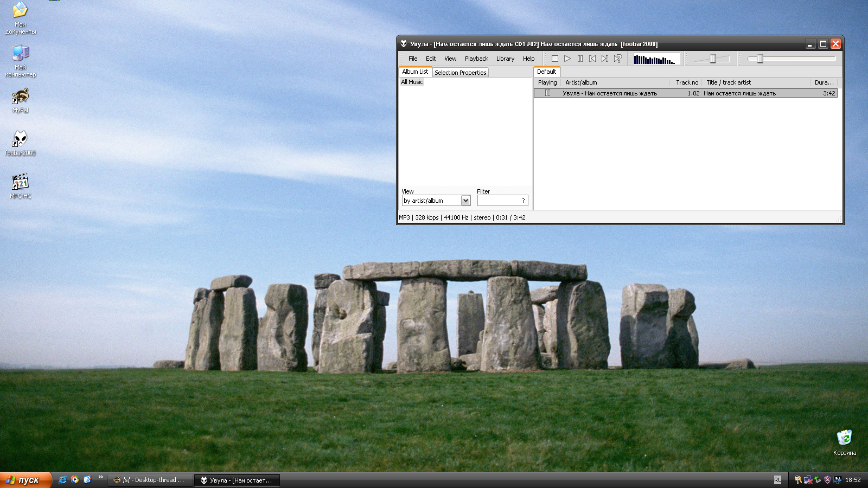Expand hidden quick launch icons chevron
868x488 pixels.
point(100,477)
